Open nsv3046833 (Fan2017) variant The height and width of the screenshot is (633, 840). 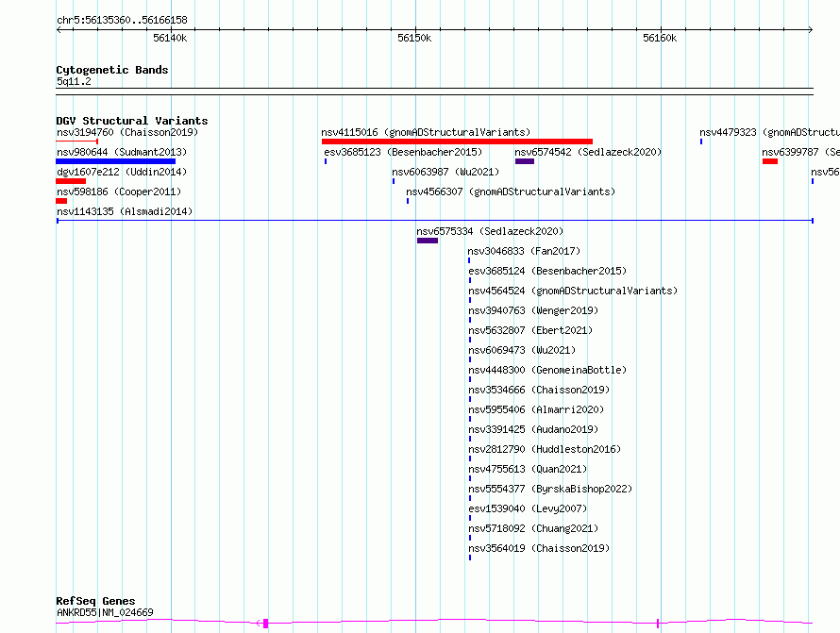click(x=524, y=251)
